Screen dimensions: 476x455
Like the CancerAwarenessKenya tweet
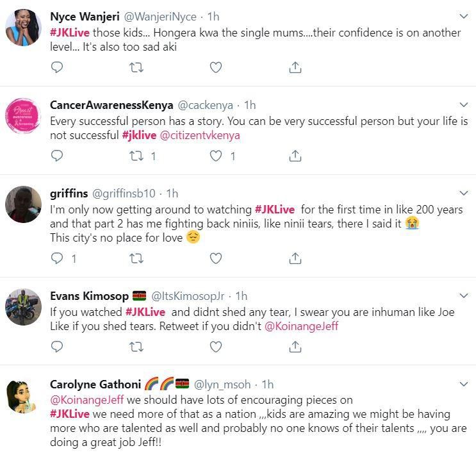[x=216, y=155]
